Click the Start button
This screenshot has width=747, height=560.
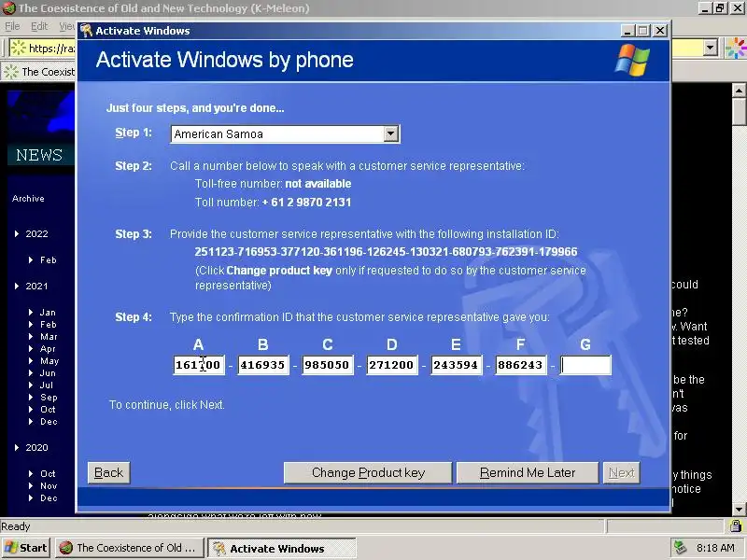26,548
